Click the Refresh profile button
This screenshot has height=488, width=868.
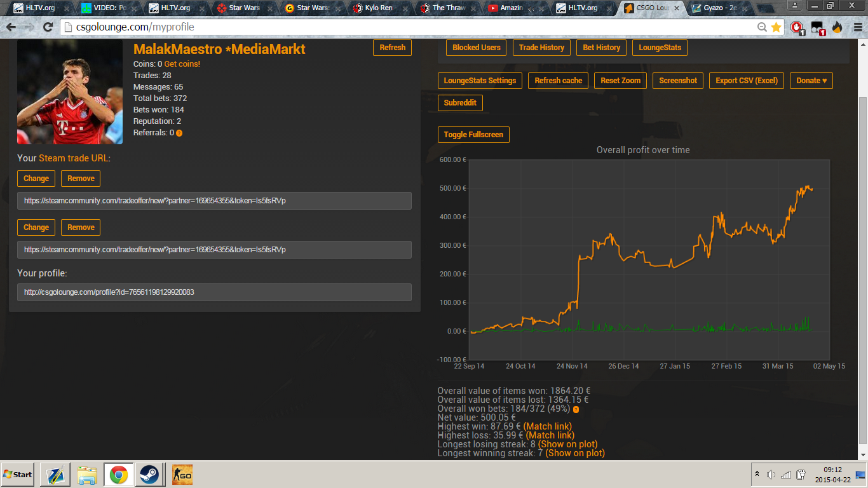click(x=393, y=48)
